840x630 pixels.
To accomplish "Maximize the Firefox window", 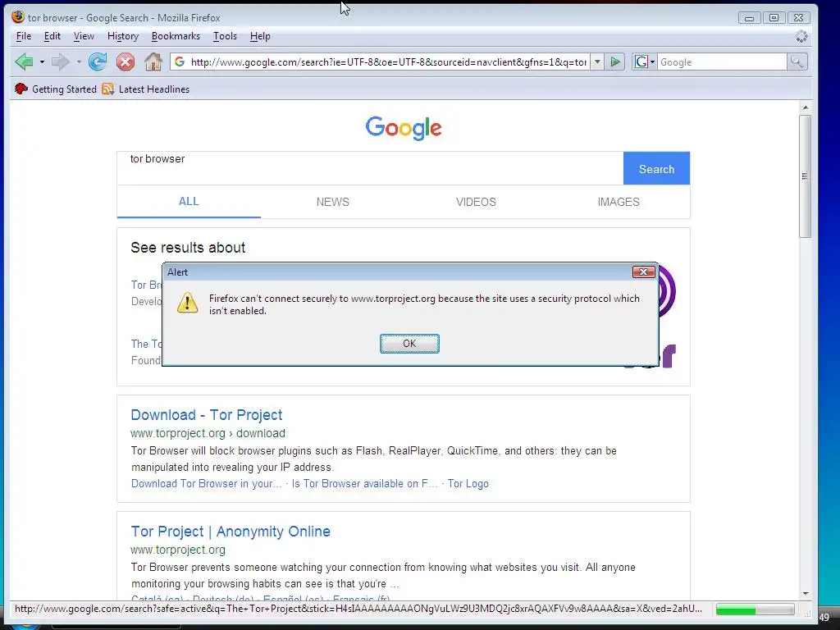I will coord(774,18).
